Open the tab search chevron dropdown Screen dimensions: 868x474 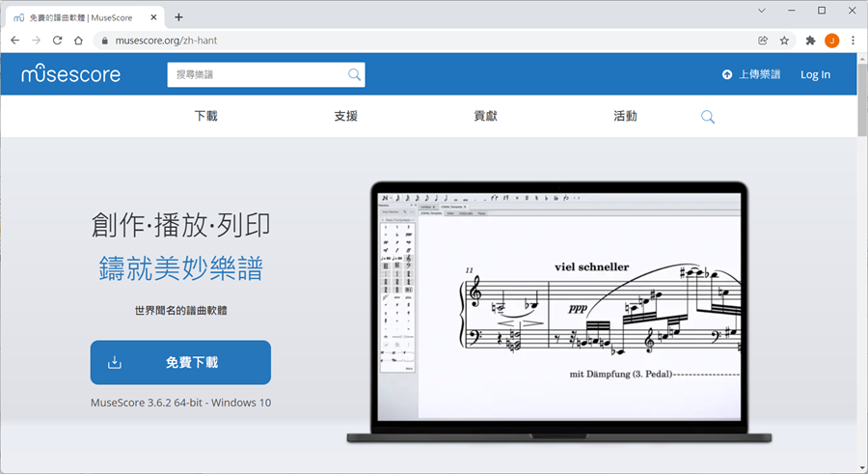tap(762, 11)
